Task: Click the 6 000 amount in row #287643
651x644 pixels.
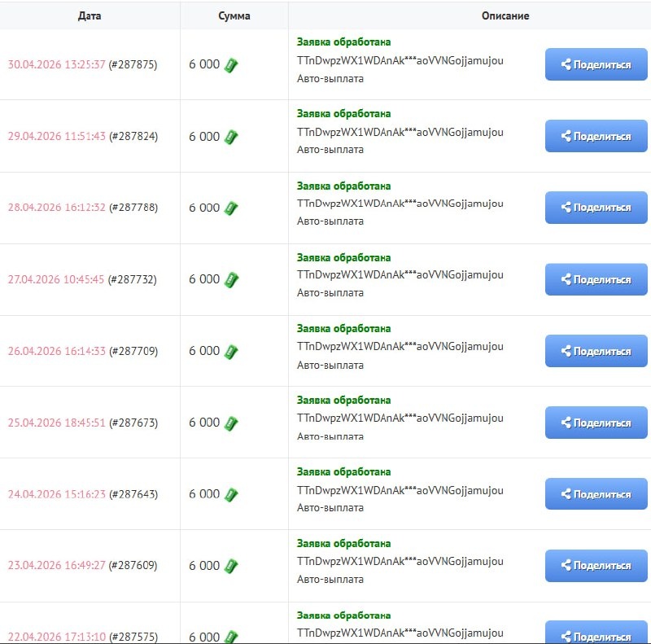Action: point(204,494)
